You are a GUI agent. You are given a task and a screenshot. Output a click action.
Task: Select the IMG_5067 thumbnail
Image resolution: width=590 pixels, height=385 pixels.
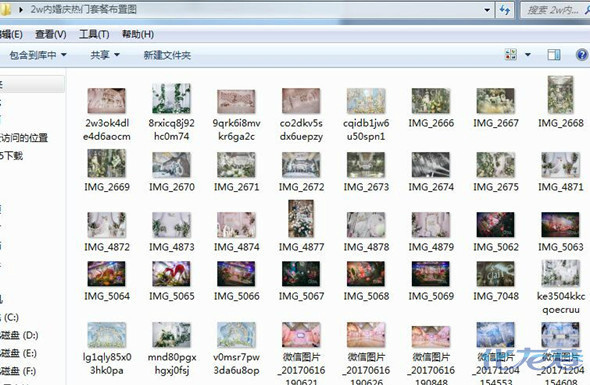[x=301, y=274]
